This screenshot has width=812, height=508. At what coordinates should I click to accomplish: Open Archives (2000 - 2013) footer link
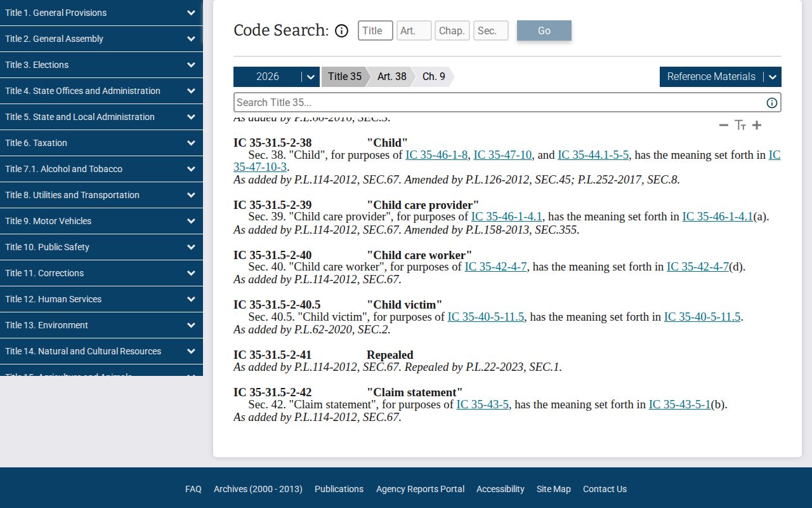click(x=258, y=489)
